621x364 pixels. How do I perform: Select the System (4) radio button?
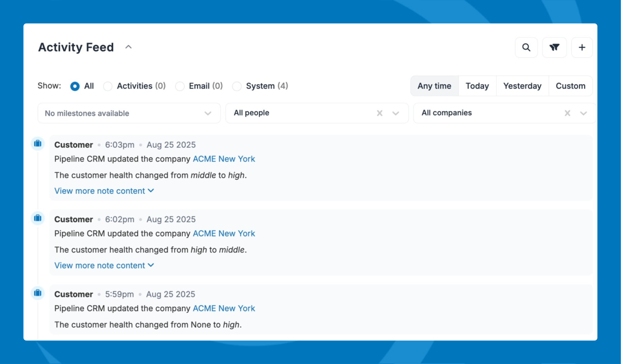pyautogui.click(x=237, y=86)
